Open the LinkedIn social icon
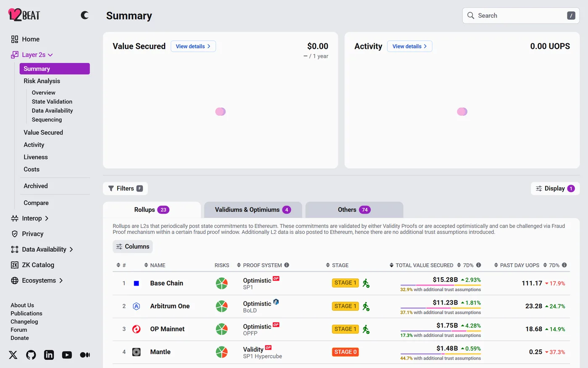 (x=49, y=355)
